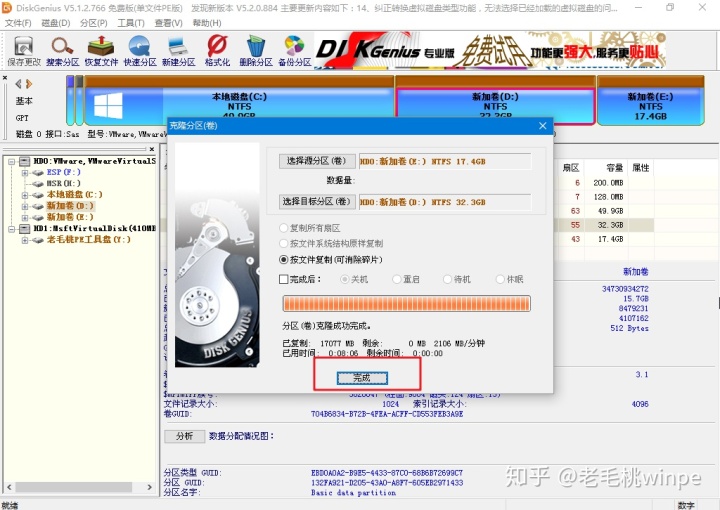Expand the 新加卷 (D:) tree node

click(25, 206)
